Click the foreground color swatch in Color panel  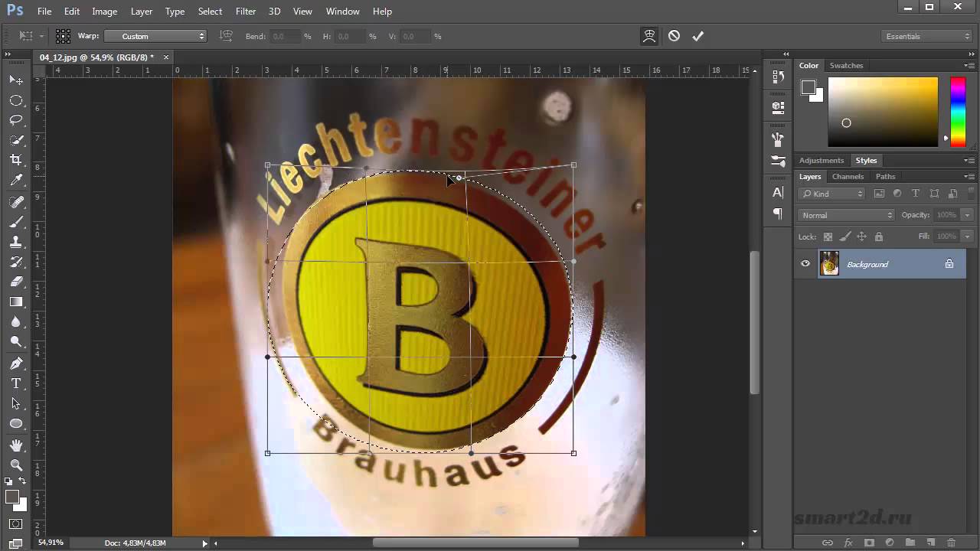(x=808, y=88)
